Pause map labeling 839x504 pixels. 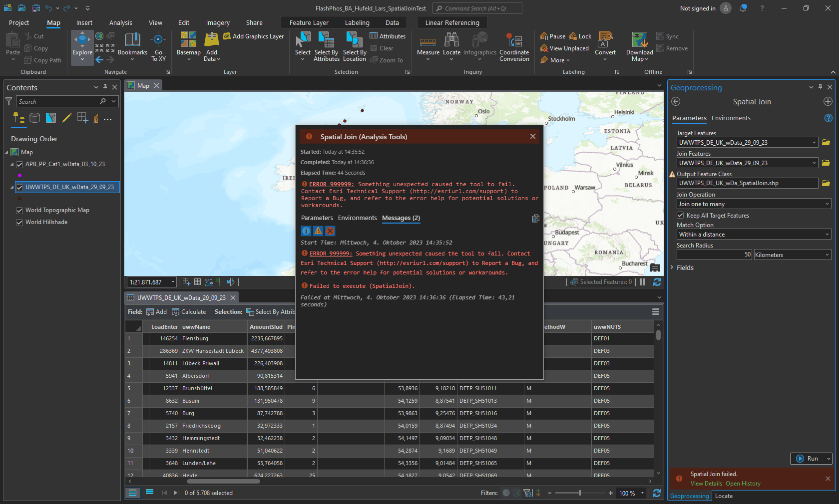[553, 36]
